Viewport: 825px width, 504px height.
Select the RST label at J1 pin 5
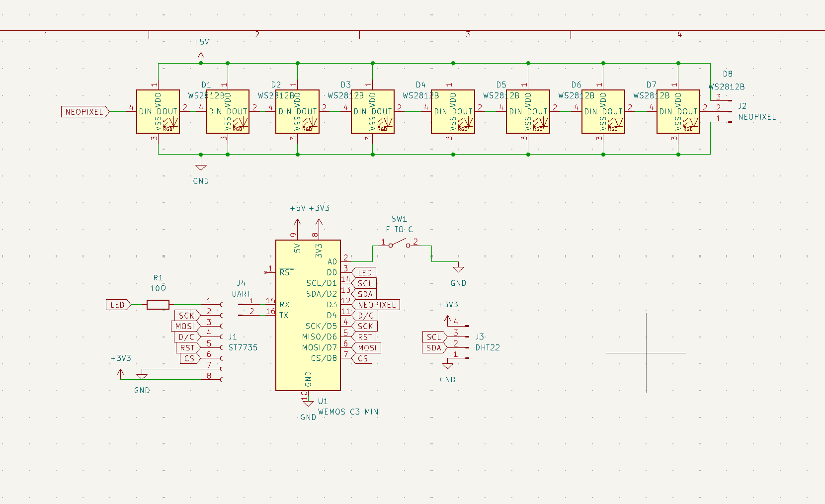(x=188, y=348)
